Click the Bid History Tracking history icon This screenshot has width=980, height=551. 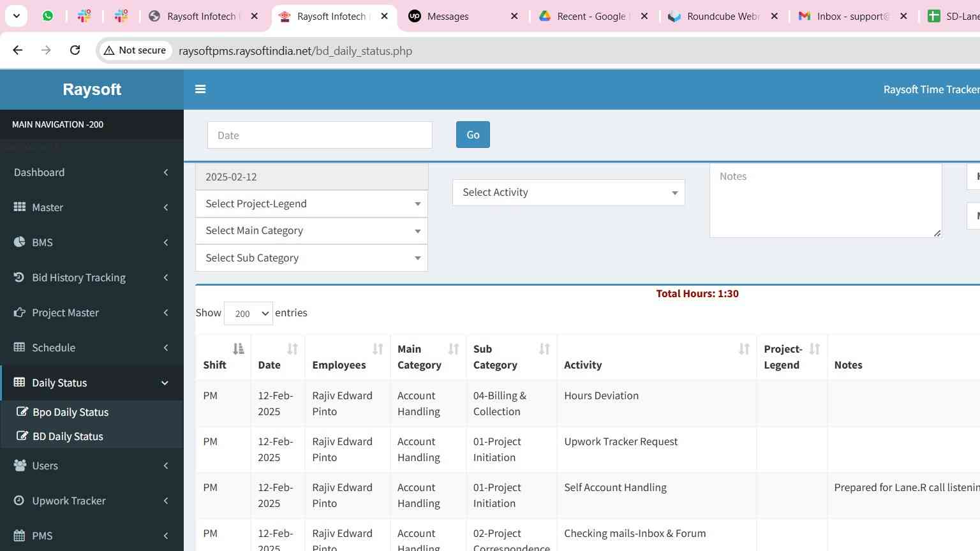point(19,277)
